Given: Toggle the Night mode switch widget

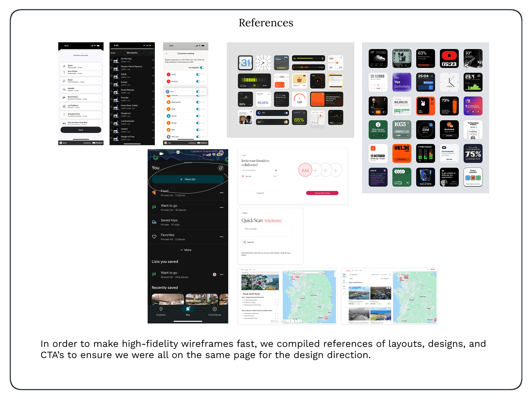Looking at the screenshot, I should [285, 113].
